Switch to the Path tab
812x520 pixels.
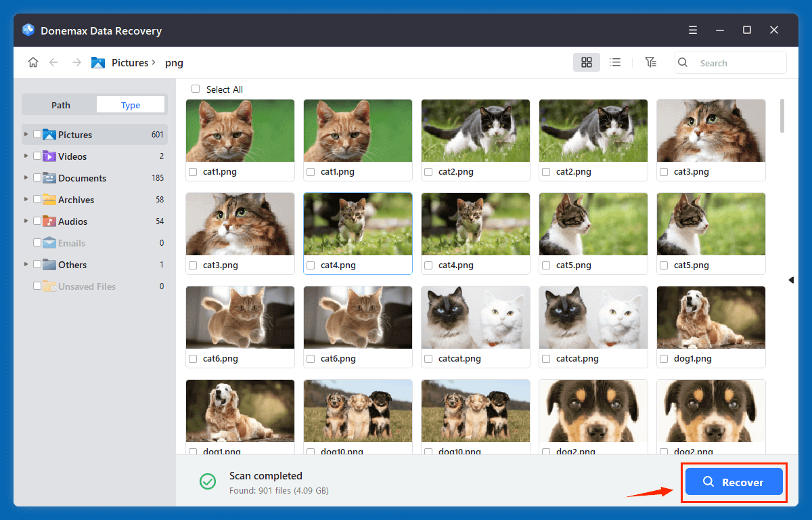(x=60, y=104)
